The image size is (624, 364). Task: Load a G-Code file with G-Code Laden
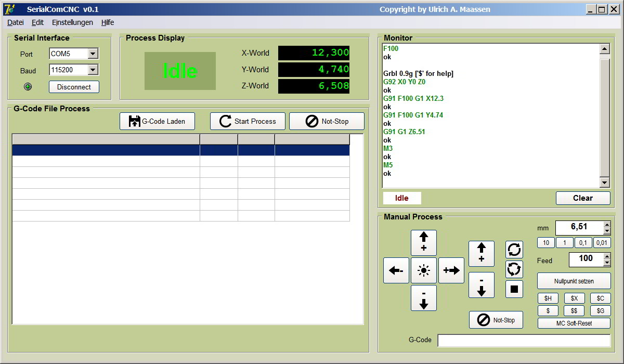(158, 121)
